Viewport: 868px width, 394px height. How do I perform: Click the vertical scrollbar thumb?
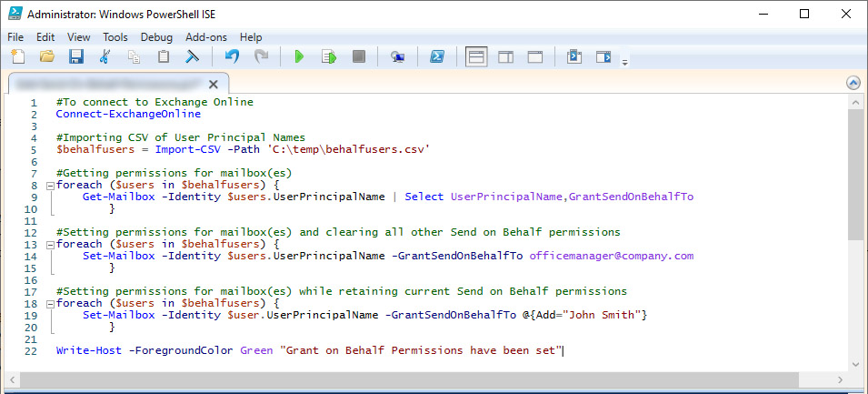855,174
